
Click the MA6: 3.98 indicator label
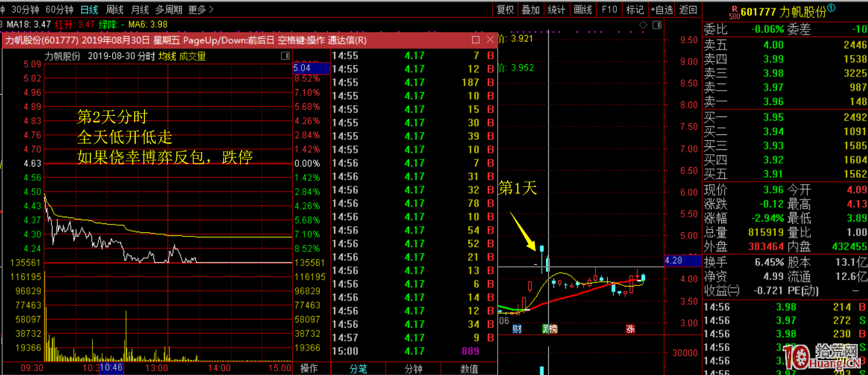tap(147, 24)
